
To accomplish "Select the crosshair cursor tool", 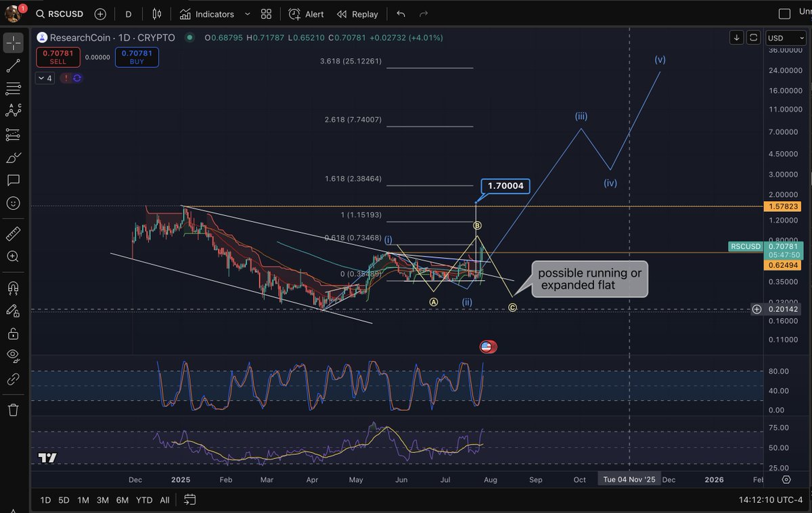I will 14,43.
